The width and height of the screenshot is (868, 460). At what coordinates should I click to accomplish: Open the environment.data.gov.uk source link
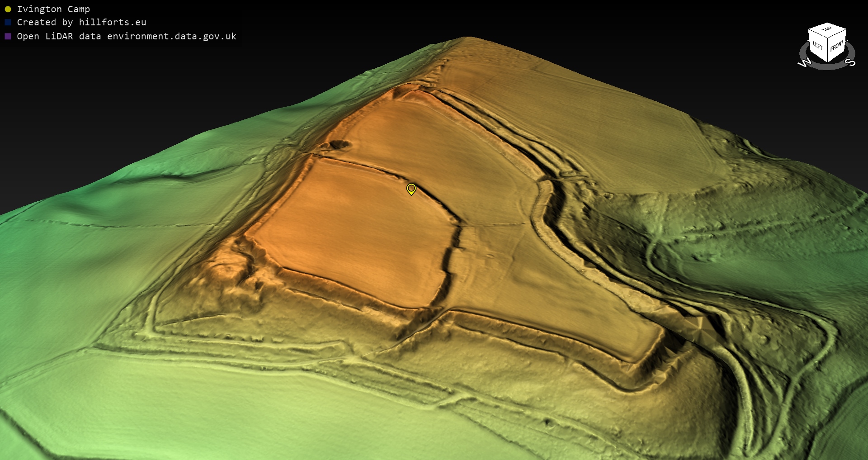click(x=172, y=36)
